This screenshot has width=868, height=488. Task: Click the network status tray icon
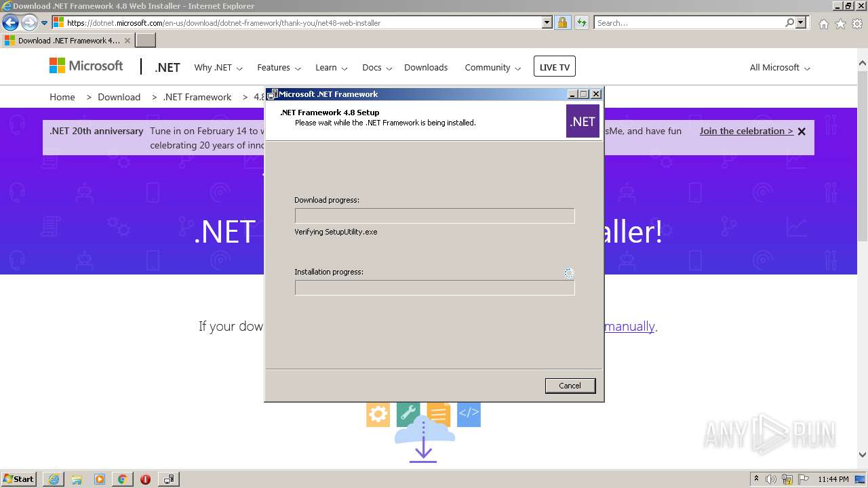[787, 479]
